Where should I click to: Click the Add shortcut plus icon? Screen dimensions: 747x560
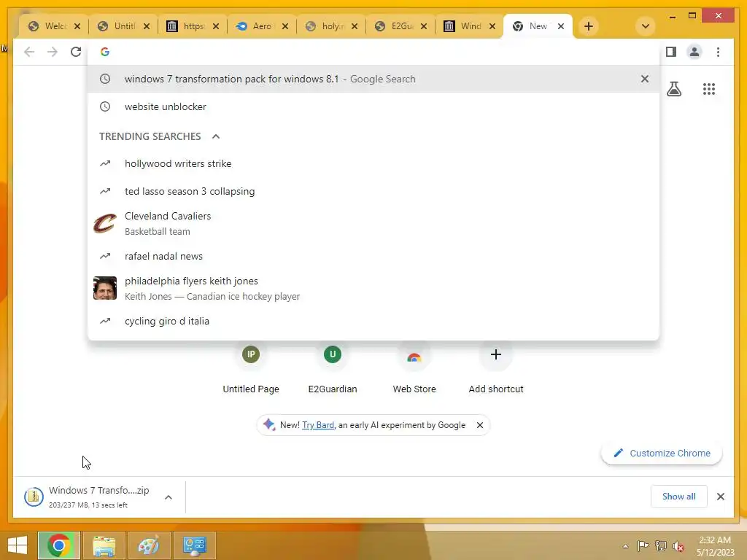(x=495, y=354)
